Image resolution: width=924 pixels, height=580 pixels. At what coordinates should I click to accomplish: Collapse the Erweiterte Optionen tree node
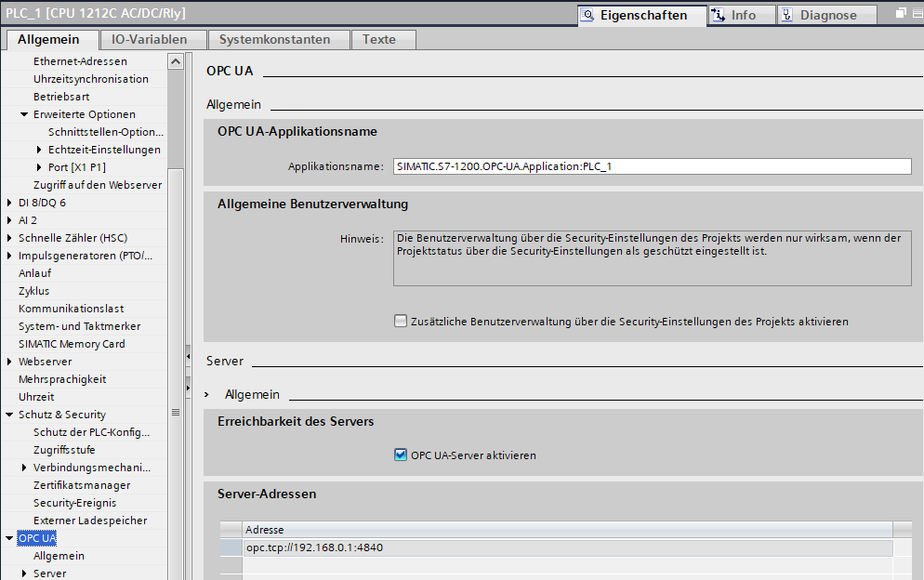tap(24, 114)
